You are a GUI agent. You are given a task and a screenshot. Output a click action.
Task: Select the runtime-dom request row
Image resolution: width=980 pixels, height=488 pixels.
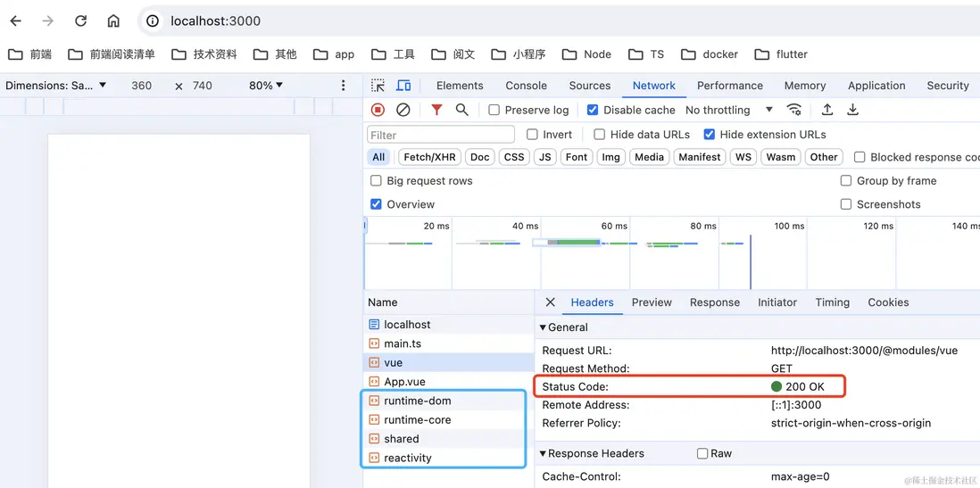pos(449,401)
